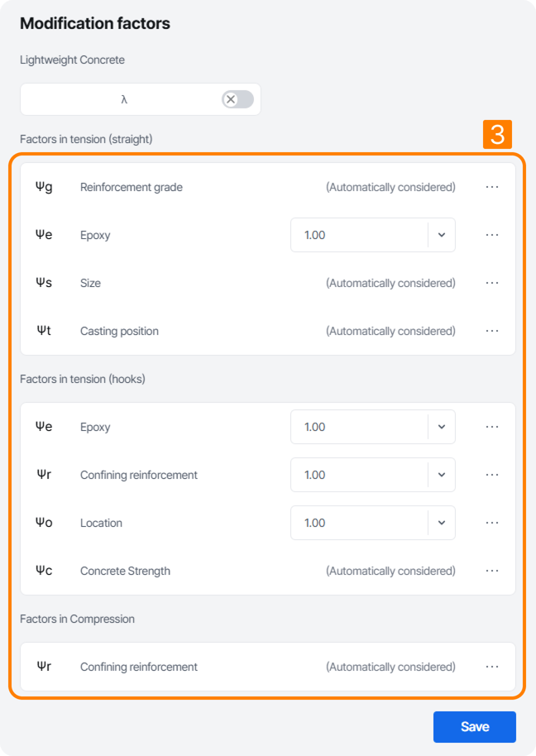Open options menu beside Epoxy in straight tension
536x756 pixels.
(x=492, y=235)
